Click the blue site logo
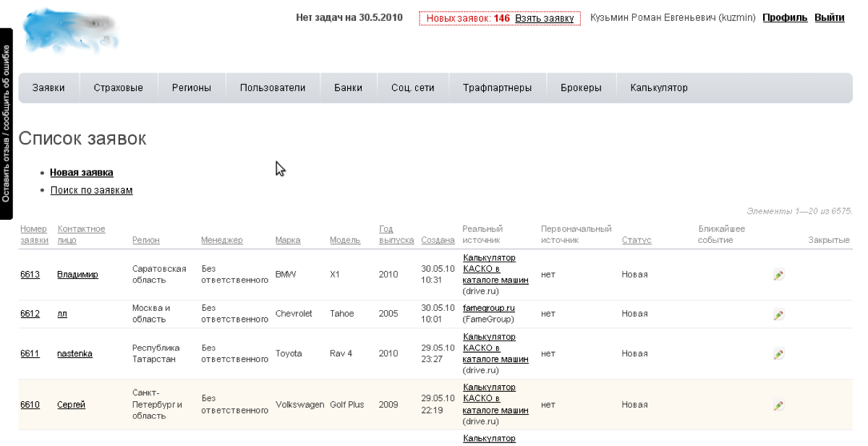 click(70, 30)
